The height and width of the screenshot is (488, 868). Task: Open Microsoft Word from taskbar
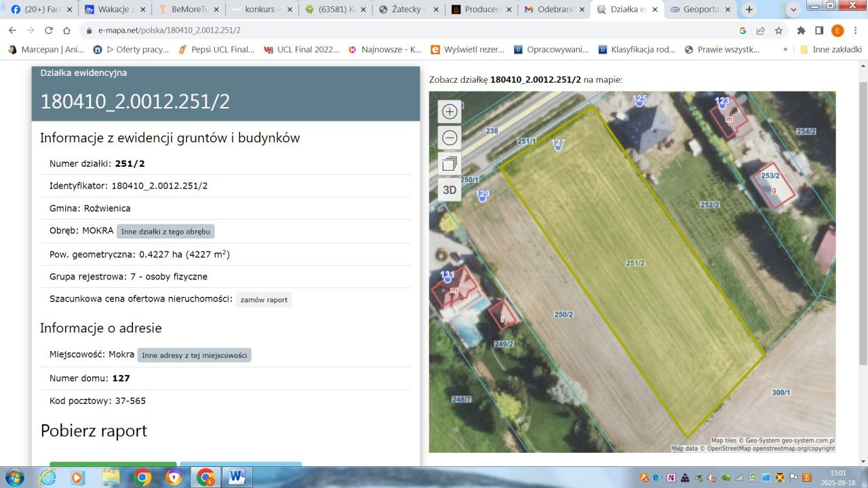237,477
